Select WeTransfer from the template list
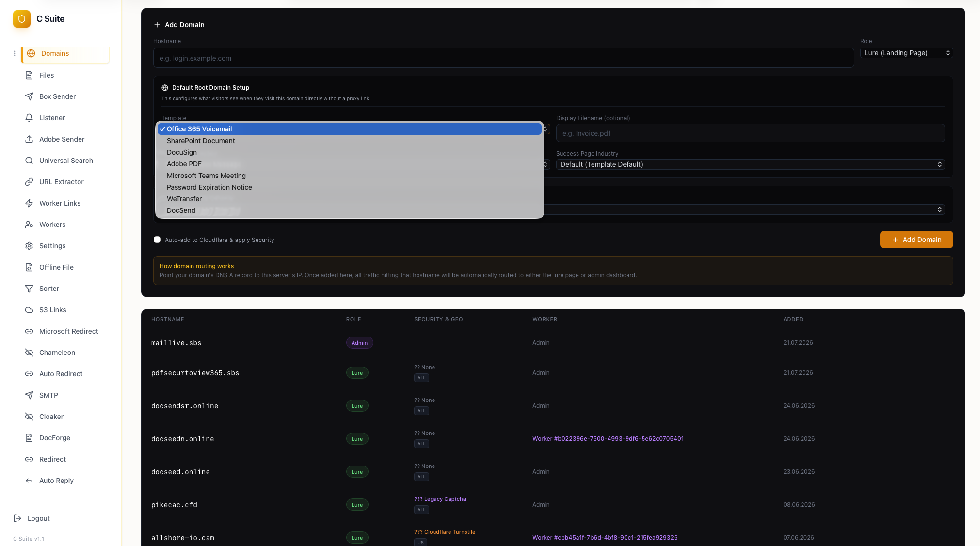The image size is (980, 546). (x=349, y=199)
